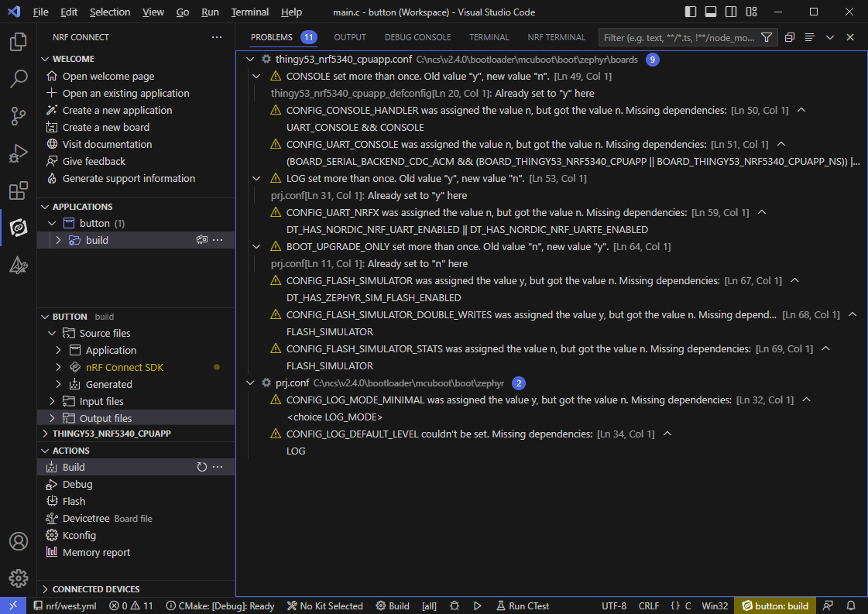Click CMake: [Debug]: Ready status item
The width and height of the screenshot is (868, 614).
point(221,605)
